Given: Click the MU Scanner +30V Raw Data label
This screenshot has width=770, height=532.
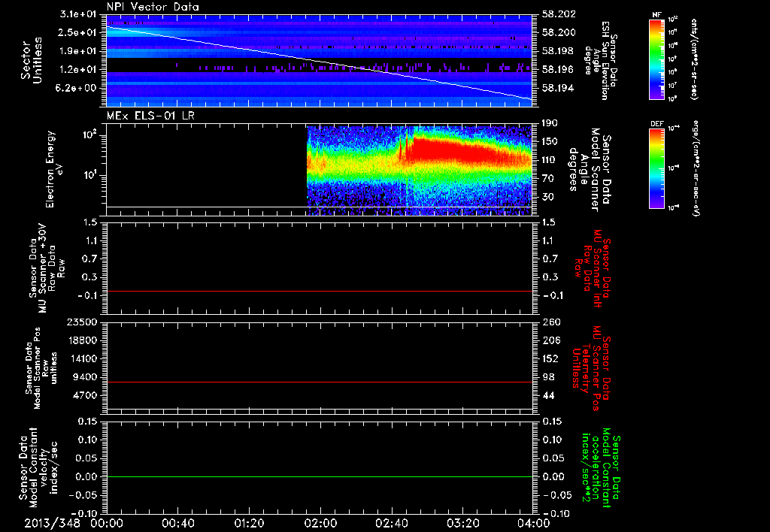Looking at the screenshot, I should click(47, 268).
